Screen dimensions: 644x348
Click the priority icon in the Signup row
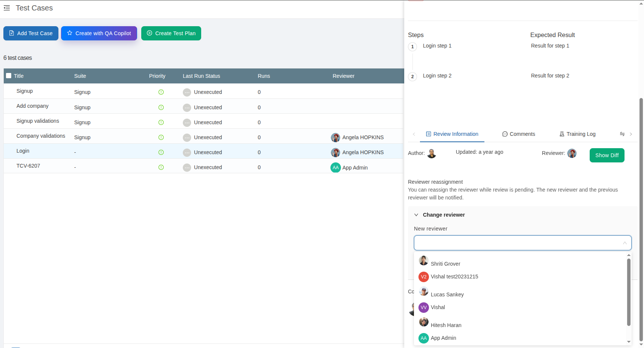(161, 92)
